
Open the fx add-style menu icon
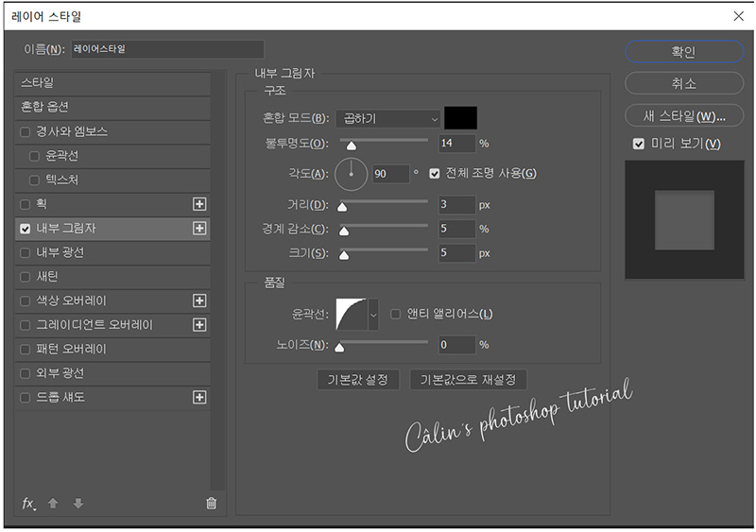(x=28, y=504)
